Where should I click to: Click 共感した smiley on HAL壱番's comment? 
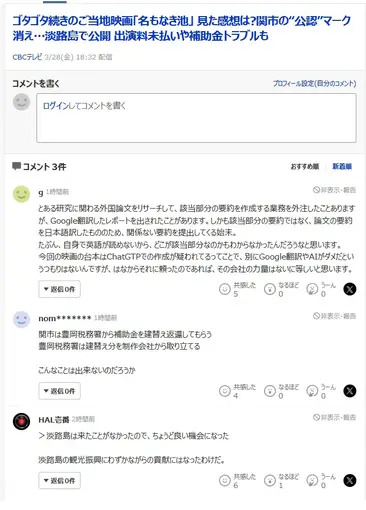225,481
